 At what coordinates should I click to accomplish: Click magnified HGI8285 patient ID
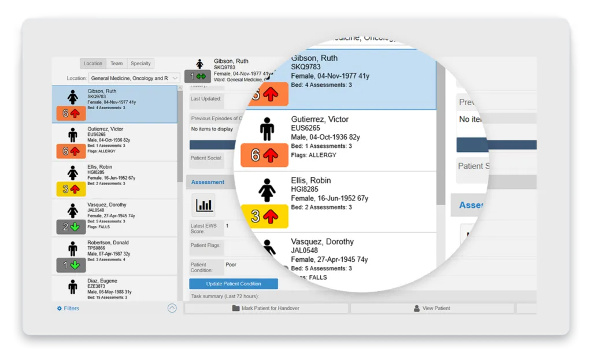(304, 189)
